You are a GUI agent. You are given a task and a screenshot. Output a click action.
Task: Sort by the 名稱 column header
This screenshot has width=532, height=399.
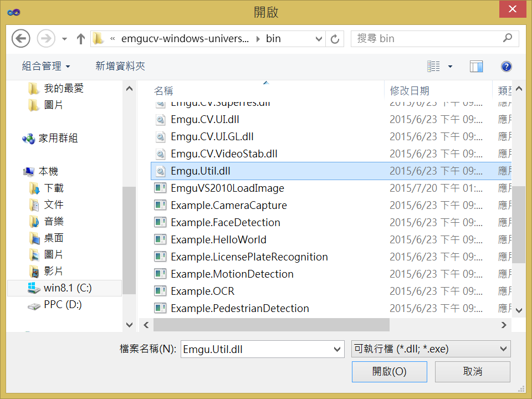163,91
